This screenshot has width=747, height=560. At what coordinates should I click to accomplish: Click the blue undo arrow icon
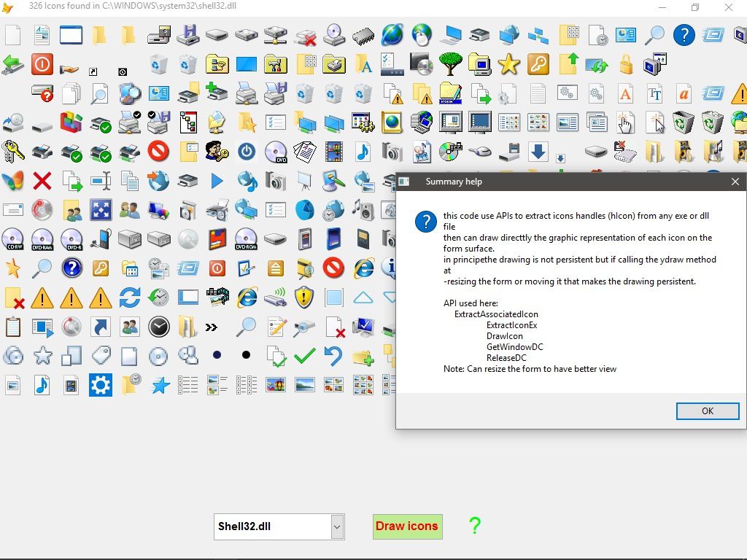coord(333,356)
